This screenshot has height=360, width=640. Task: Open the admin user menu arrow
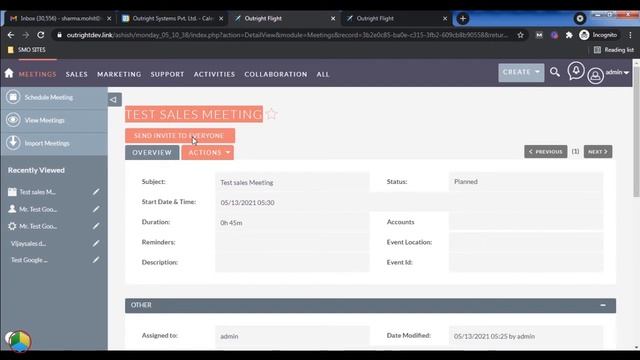pos(626,73)
